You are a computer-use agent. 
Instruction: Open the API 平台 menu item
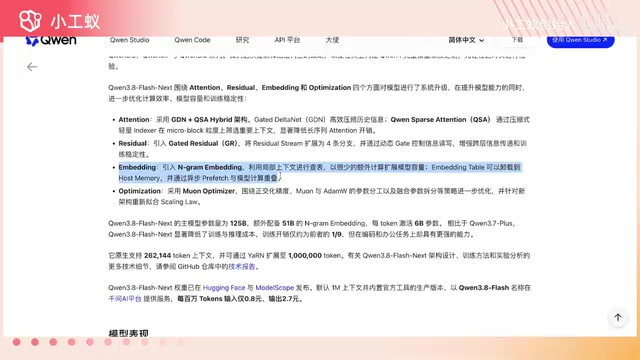287,40
